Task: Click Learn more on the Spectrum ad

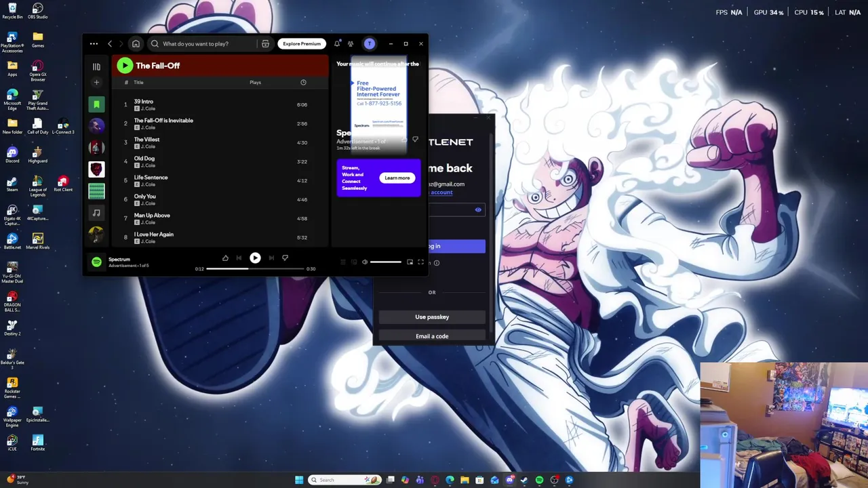Action: tap(397, 178)
